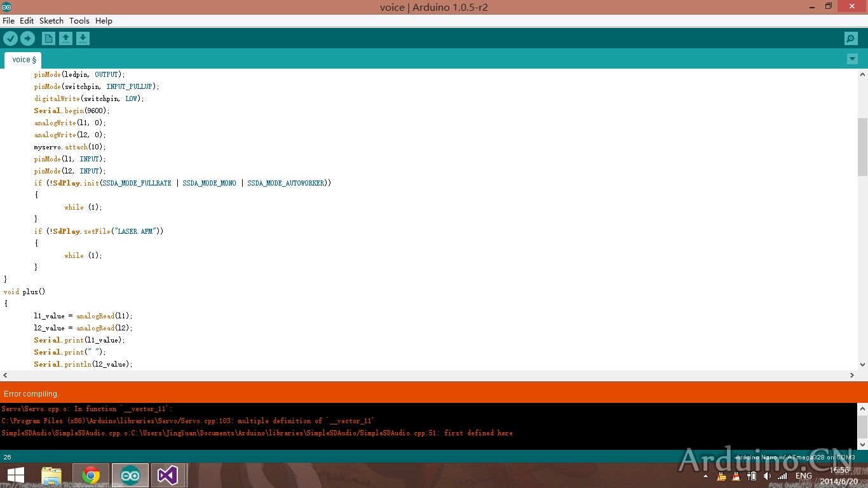This screenshot has height=488, width=868.
Task: Click the editor scrollbar down arrow
Action: pyautogui.click(x=862, y=365)
